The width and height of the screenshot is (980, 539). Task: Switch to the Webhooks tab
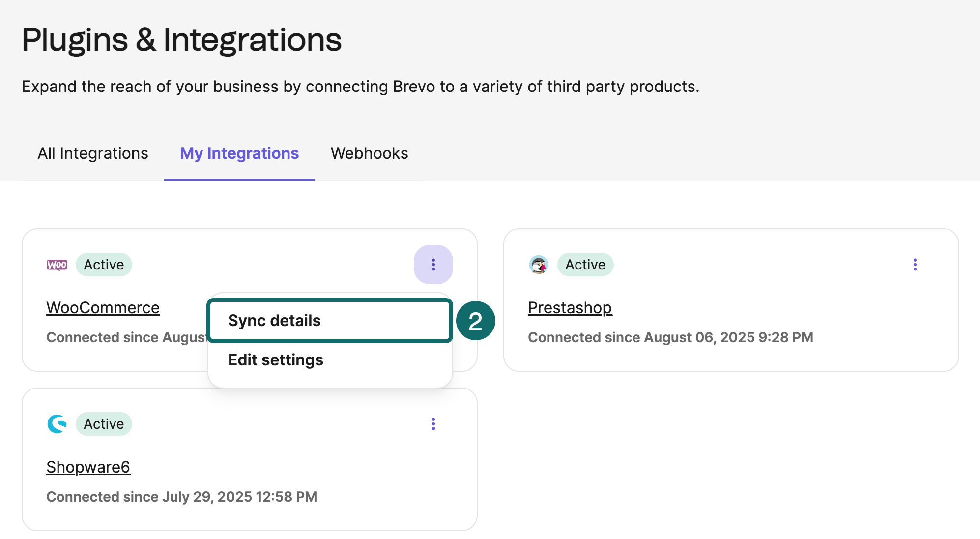pyautogui.click(x=370, y=153)
